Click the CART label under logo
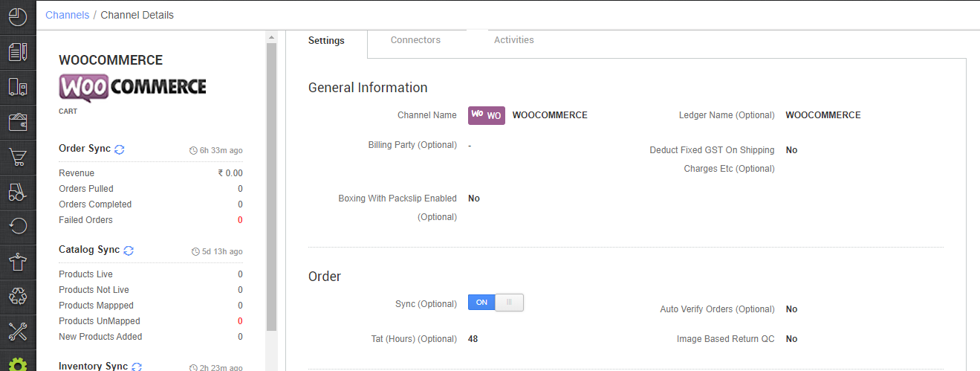Viewport: 980px width, 371px height. [x=68, y=112]
